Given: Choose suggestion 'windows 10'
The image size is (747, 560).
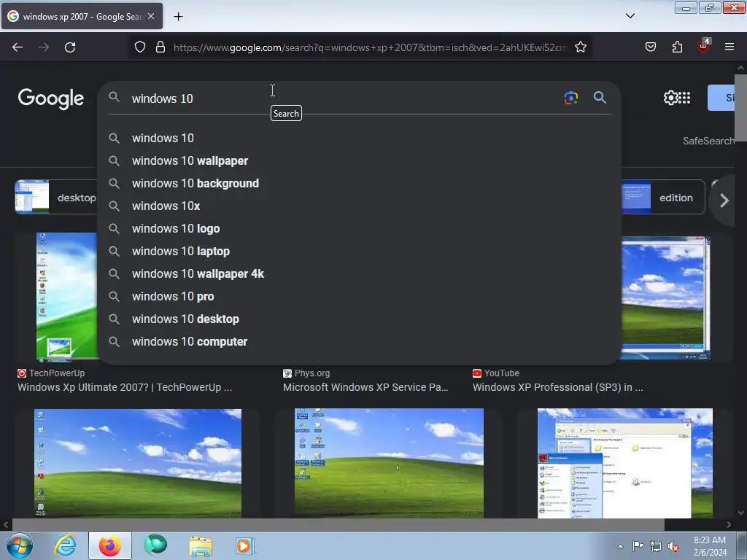Looking at the screenshot, I should [x=359, y=138].
